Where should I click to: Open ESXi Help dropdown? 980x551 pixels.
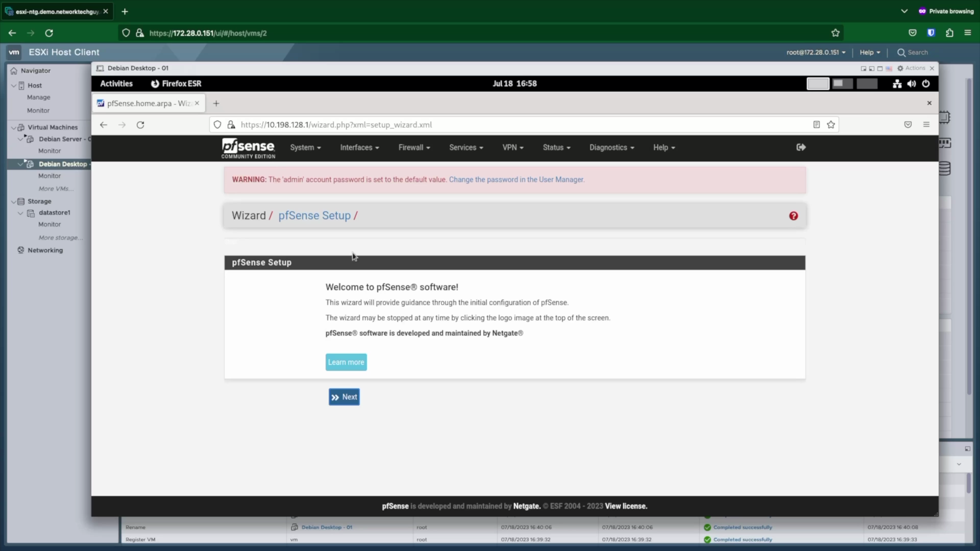(x=870, y=53)
